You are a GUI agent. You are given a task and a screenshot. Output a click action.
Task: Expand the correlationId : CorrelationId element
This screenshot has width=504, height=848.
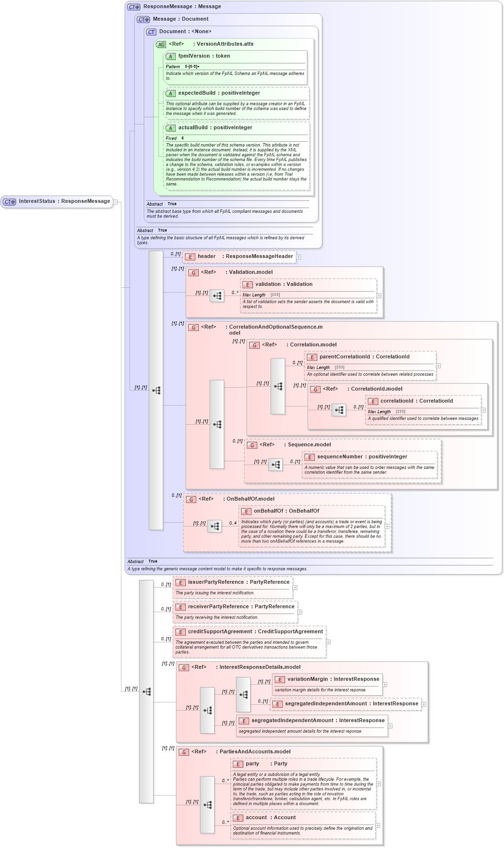[483, 410]
